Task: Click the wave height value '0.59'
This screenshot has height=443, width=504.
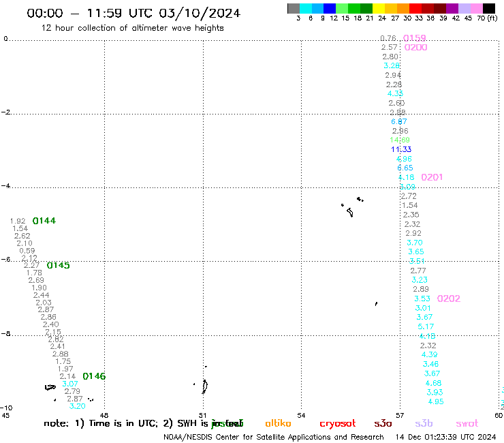Action: (x=27, y=251)
